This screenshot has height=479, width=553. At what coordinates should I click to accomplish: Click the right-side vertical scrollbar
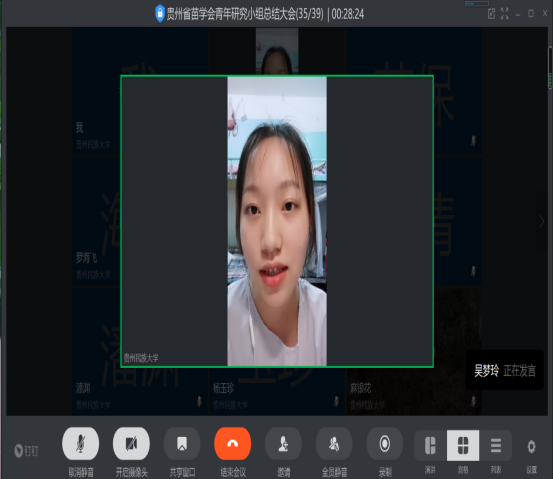[550, 68]
